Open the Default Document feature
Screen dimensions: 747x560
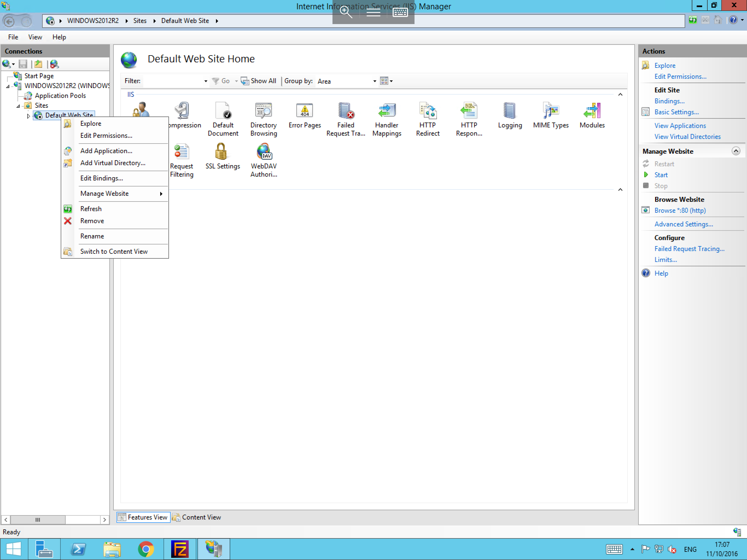pos(223,119)
